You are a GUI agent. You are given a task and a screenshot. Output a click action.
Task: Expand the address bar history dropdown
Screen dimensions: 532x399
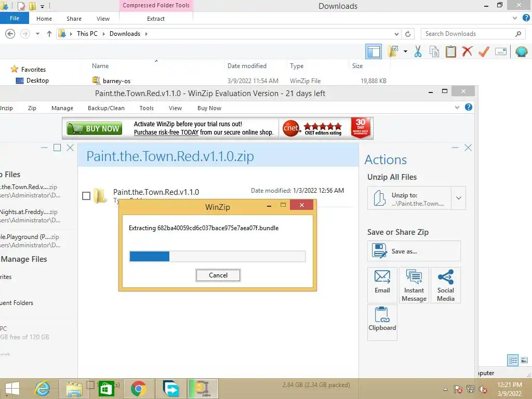[x=396, y=34]
